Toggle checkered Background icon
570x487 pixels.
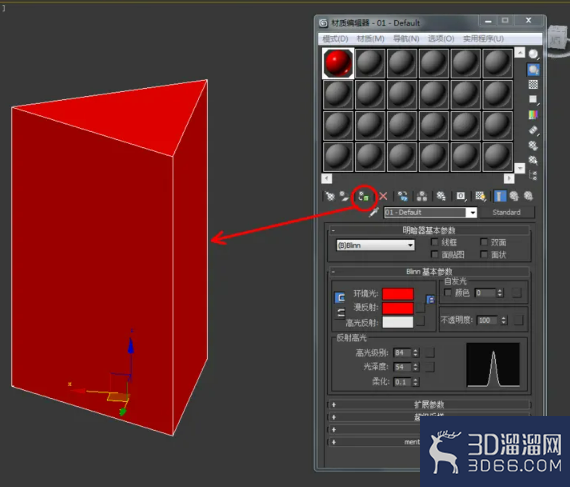533,85
